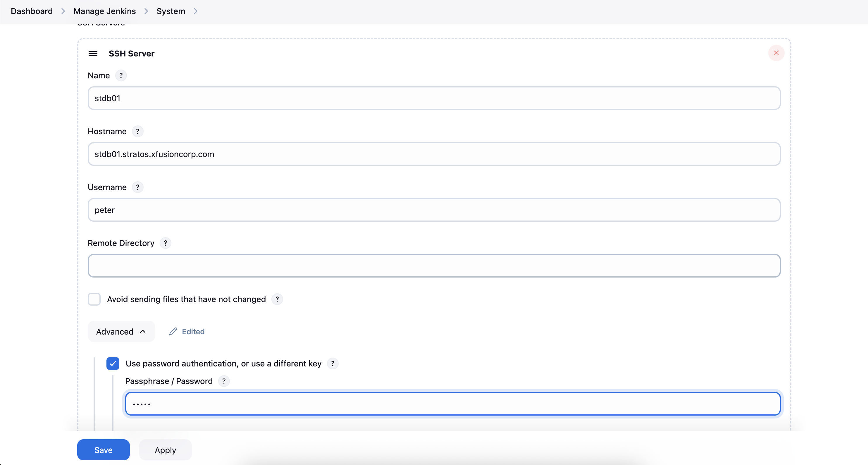Open help for Passphrase / Password

pos(224,381)
